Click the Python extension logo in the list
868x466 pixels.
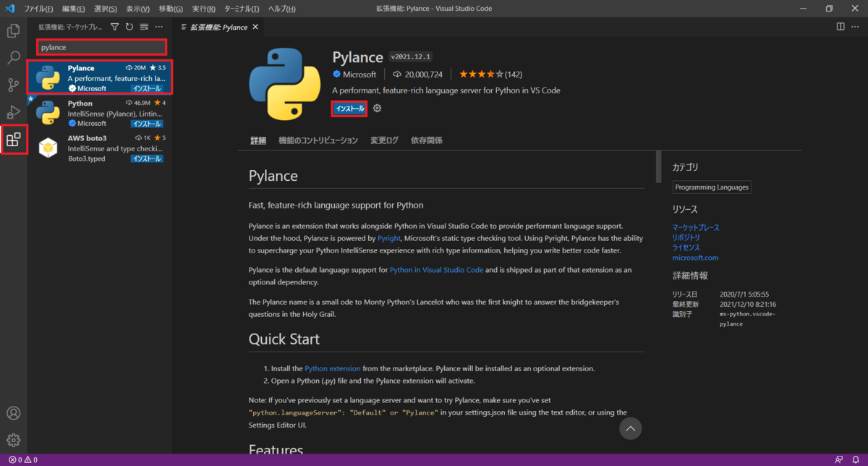48,113
